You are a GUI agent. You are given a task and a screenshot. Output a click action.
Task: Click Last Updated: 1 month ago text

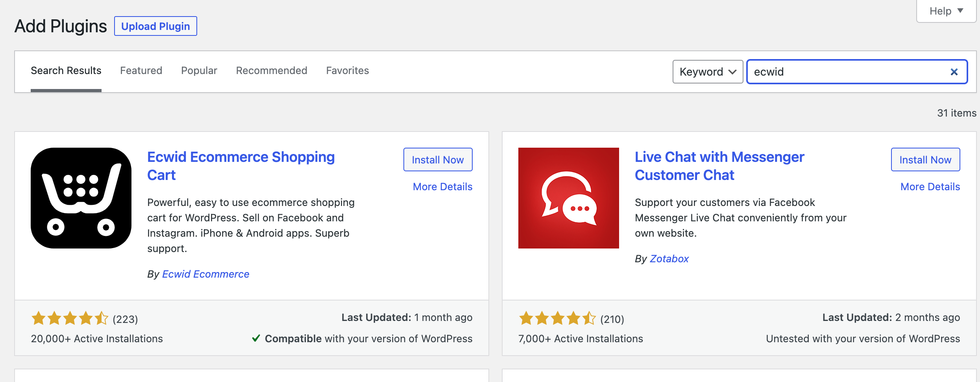(x=407, y=317)
